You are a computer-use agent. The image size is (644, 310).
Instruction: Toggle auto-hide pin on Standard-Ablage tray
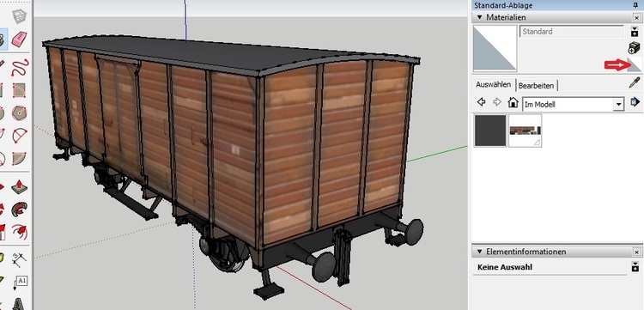[x=635, y=5]
